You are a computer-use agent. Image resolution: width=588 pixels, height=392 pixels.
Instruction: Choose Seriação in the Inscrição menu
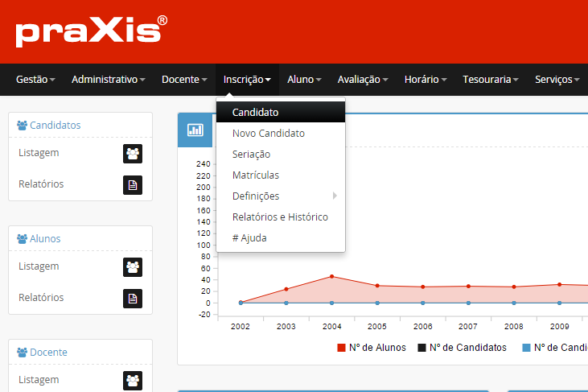pyautogui.click(x=251, y=155)
